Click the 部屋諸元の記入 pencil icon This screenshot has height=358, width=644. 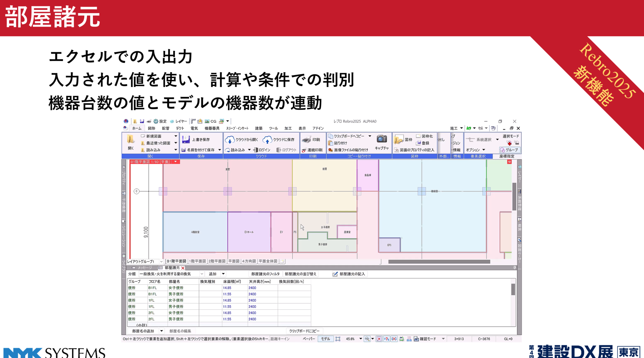(334, 274)
